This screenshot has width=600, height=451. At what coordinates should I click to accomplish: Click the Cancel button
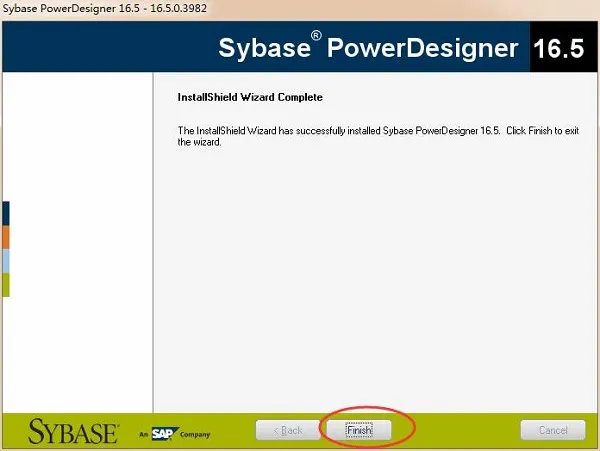[553, 430]
